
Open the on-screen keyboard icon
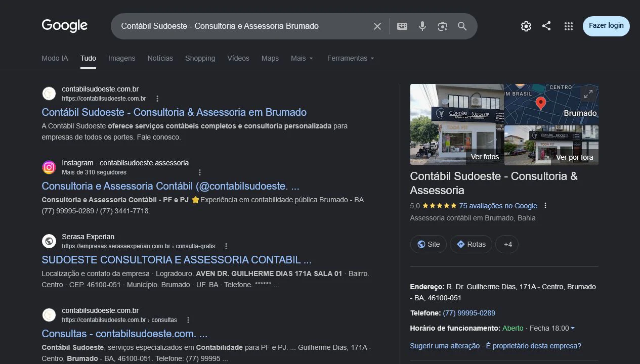[402, 26]
